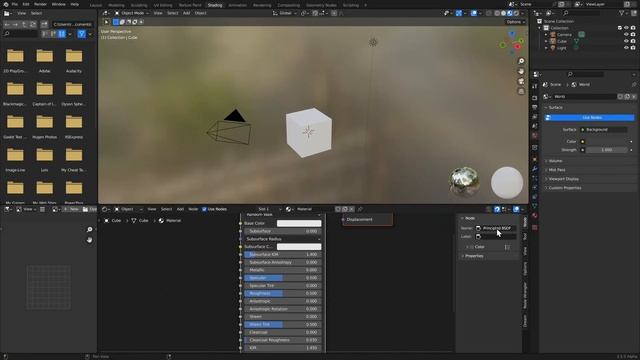This screenshot has height=360, width=640.
Task: Create a new folder in file browser
Action: click(x=44, y=24)
